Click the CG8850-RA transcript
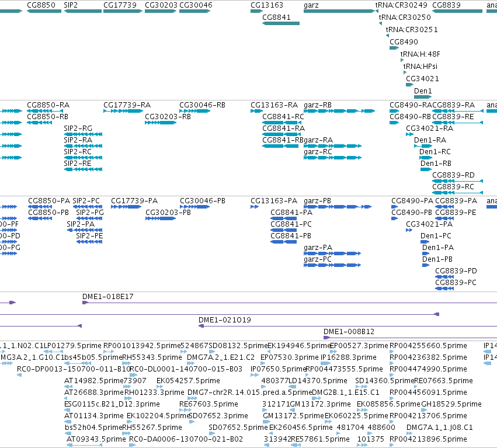Screen dimensions: 497x448 [x=45, y=111]
